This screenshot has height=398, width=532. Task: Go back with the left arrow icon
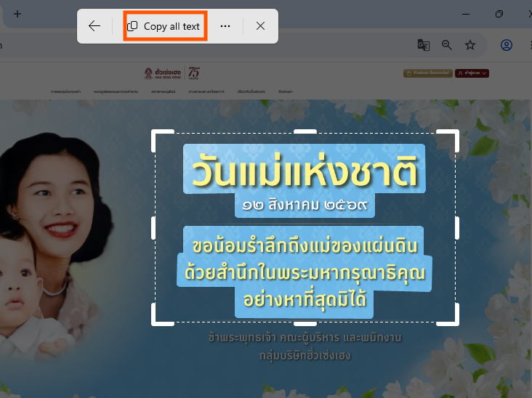click(x=94, y=25)
